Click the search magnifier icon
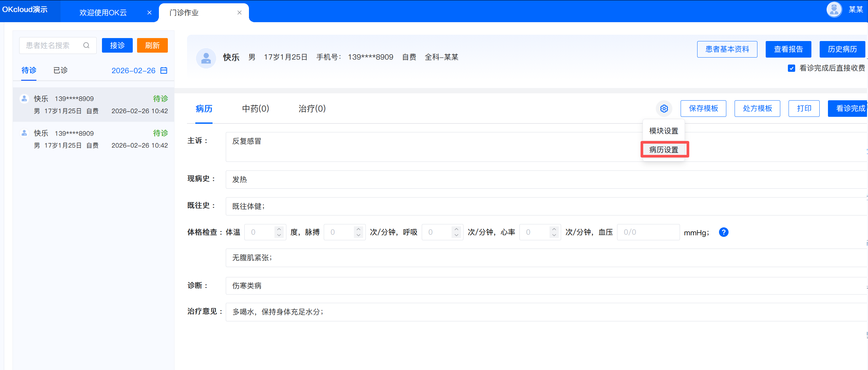 tap(86, 45)
